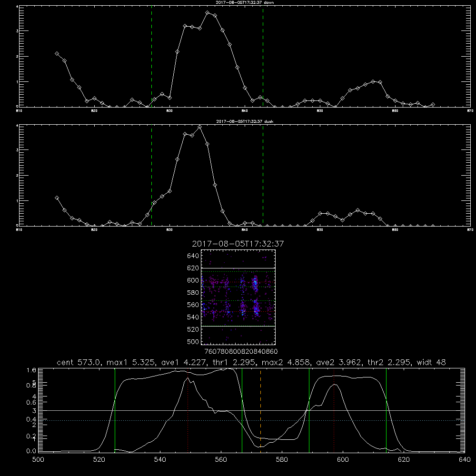The height and width of the screenshot is (476, 476).
Task: Click the first diamond point of dusk curve
Action: coord(57,198)
